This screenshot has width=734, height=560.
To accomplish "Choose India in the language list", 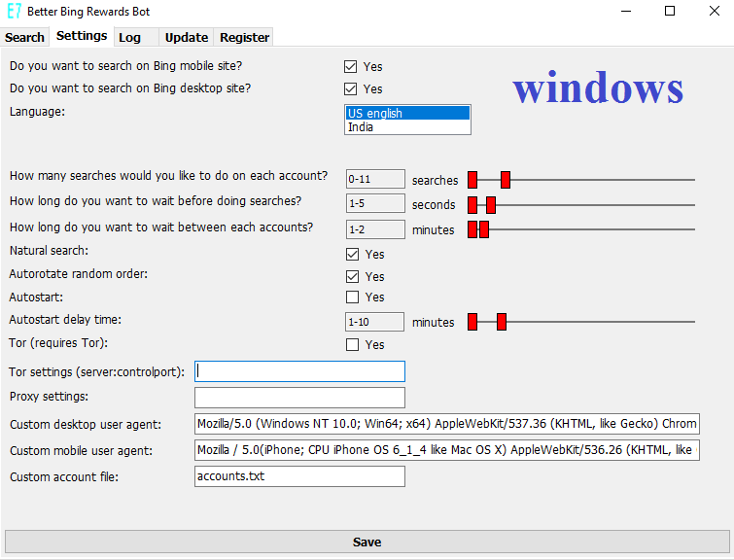I will pyautogui.click(x=407, y=127).
